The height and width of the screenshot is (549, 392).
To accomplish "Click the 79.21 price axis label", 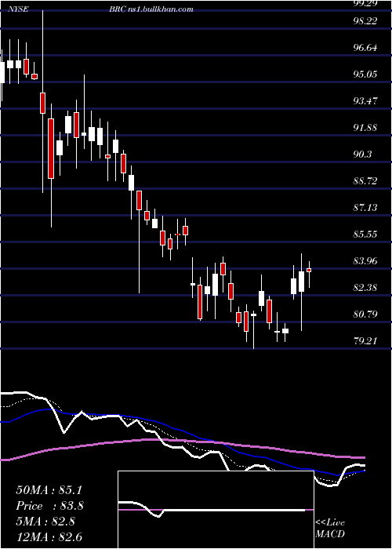I will [364, 340].
